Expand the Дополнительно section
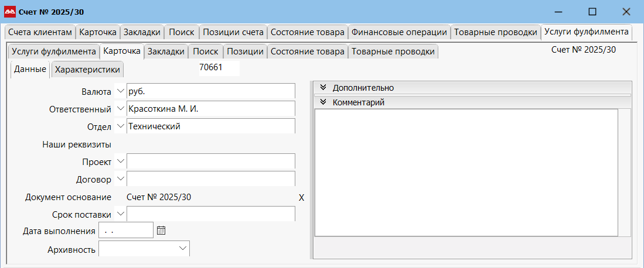This screenshot has height=268, width=644. tap(323, 88)
